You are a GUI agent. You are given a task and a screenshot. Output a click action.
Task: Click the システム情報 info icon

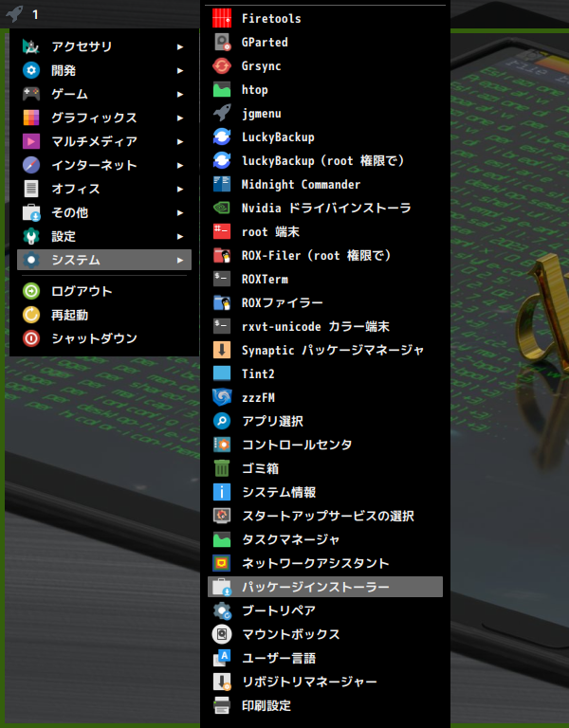tap(222, 492)
